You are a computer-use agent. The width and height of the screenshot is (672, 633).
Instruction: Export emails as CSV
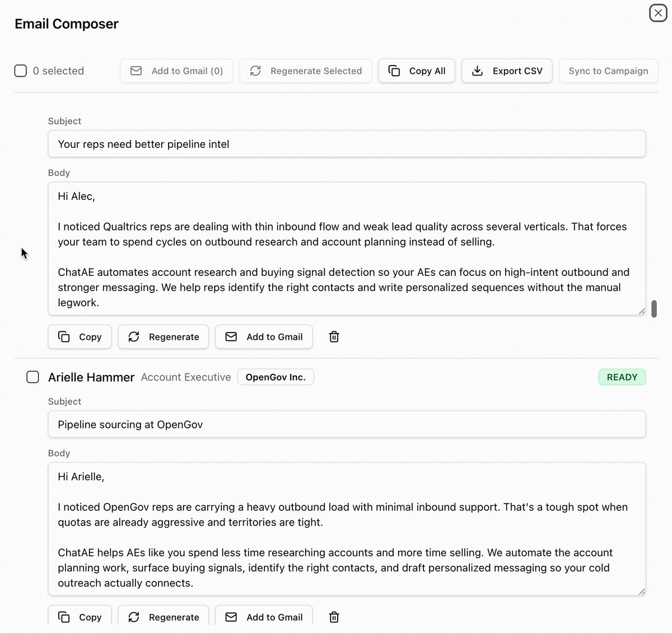coord(507,71)
